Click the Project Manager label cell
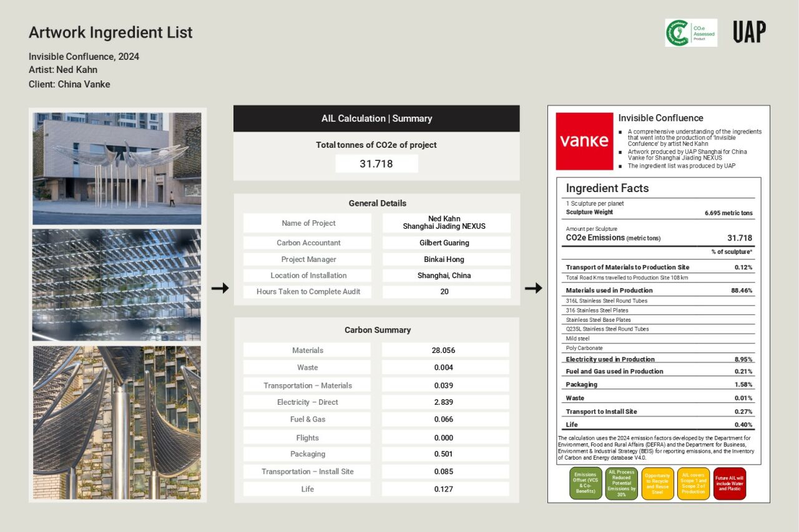 308,259
